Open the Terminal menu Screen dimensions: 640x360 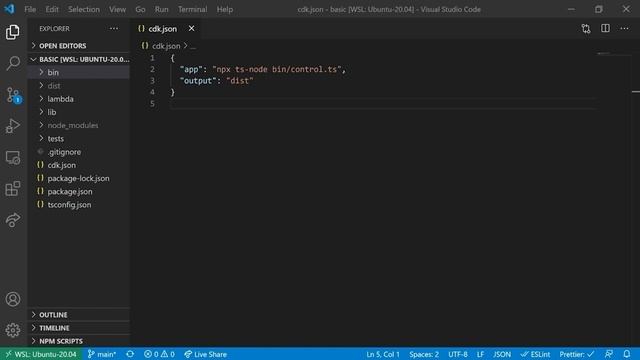[x=192, y=9]
